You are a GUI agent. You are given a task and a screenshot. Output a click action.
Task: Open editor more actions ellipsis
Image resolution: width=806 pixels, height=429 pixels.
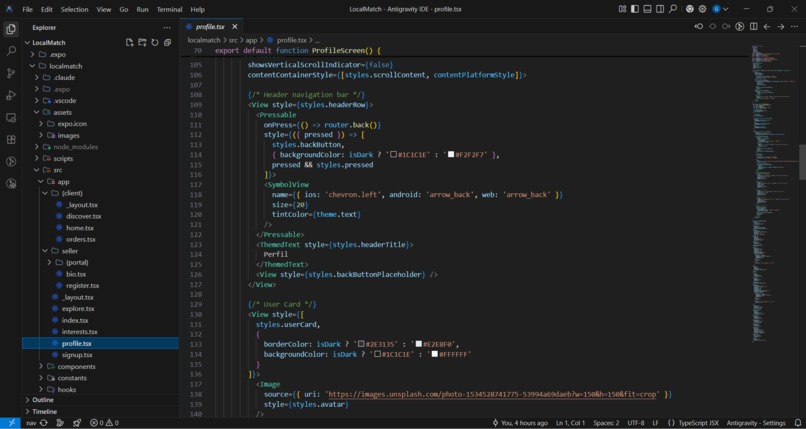click(x=795, y=27)
